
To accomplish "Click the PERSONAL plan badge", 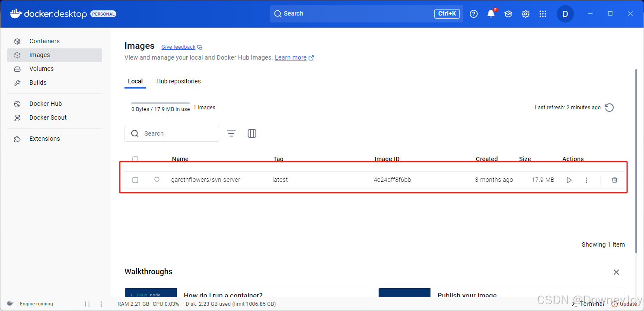I will pyautogui.click(x=103, y=14).
